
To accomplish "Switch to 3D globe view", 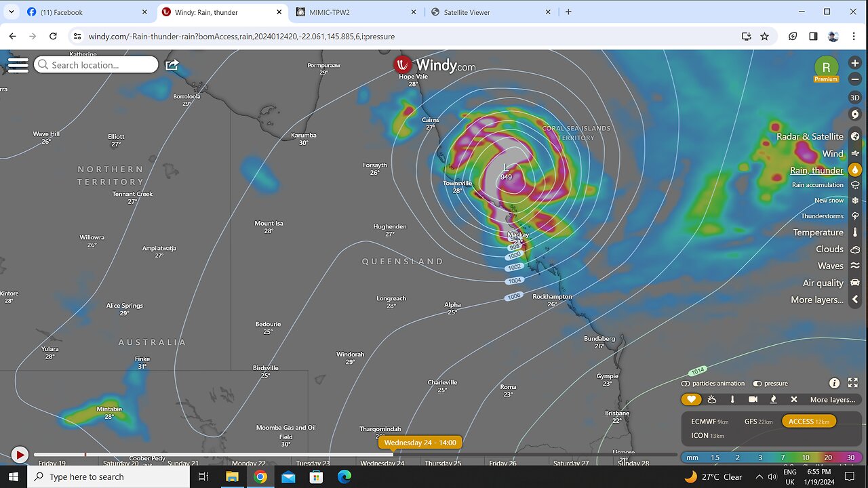I will click(855, 98).
